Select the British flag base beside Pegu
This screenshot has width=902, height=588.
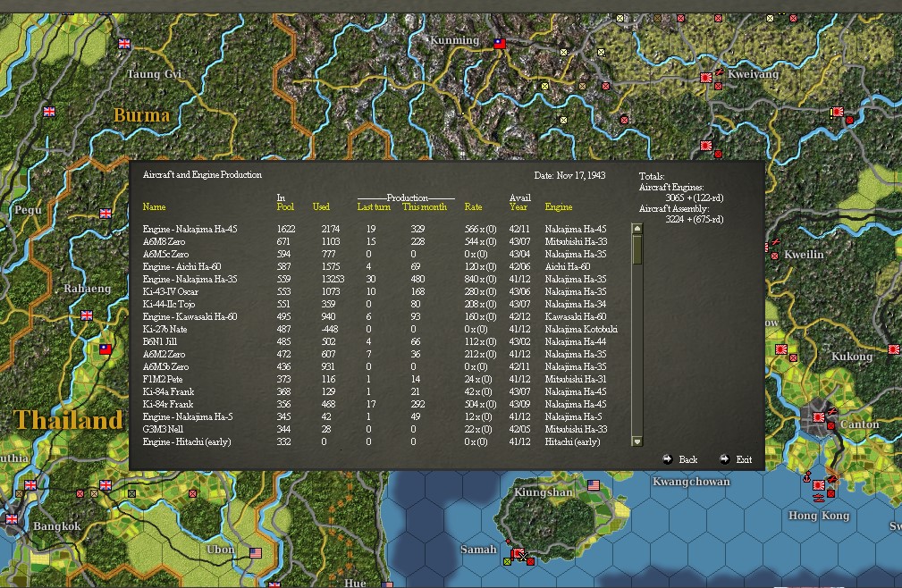point(105,214)
